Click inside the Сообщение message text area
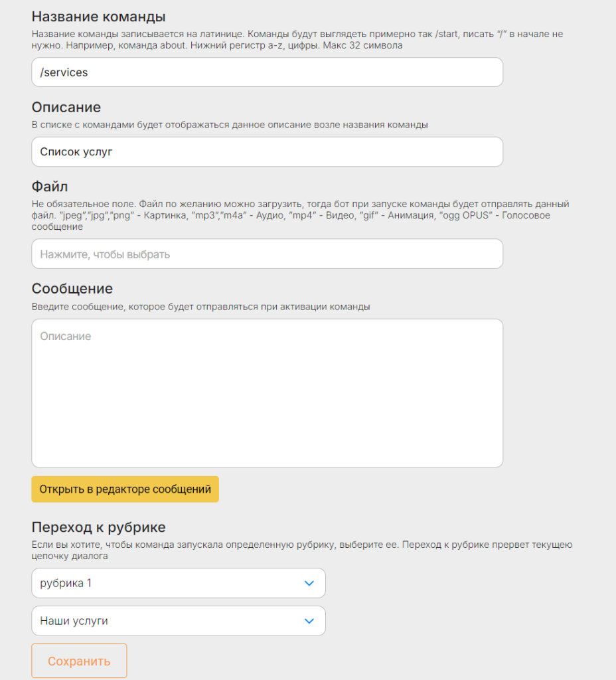 [267, 393]
